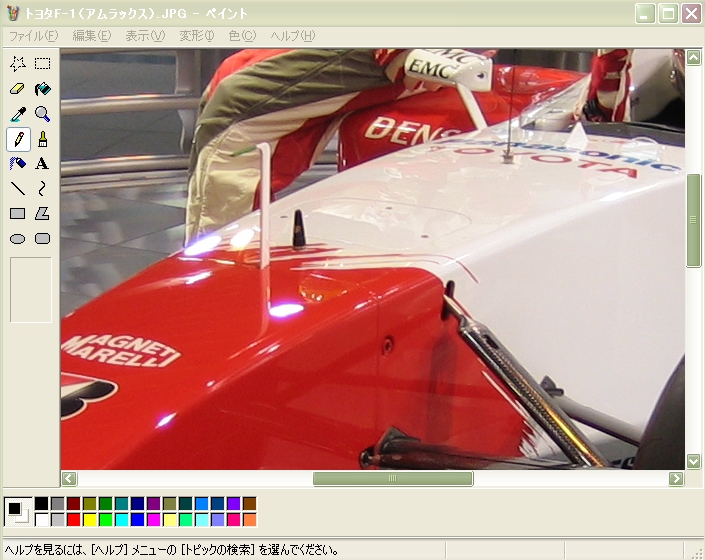Select the Airbrush spray tool

click(x=17, y=164)
